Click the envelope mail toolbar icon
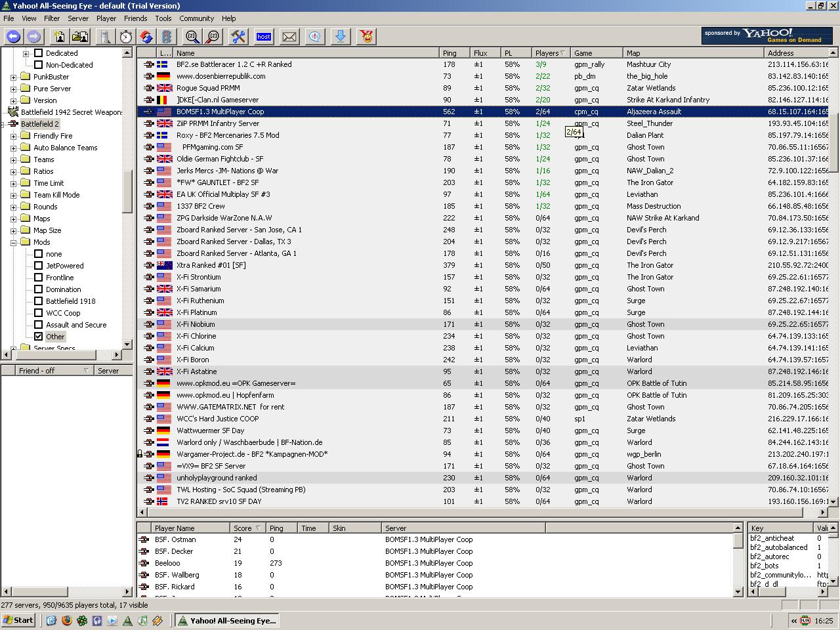 (x=289, y=37)
